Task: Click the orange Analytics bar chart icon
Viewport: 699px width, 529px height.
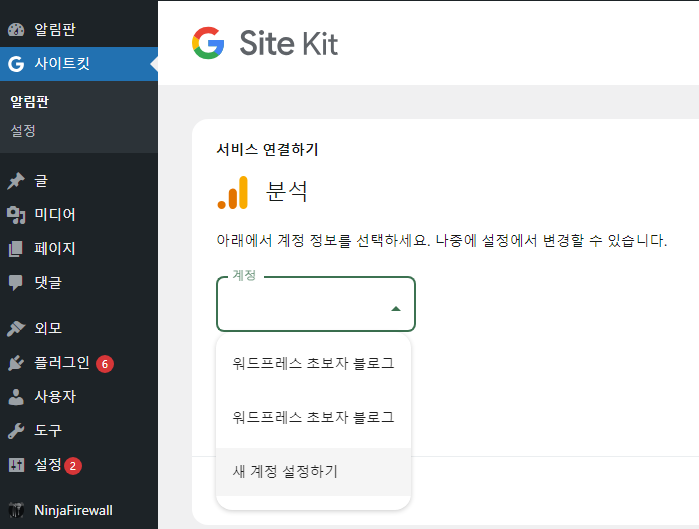Action: (232, 193)
